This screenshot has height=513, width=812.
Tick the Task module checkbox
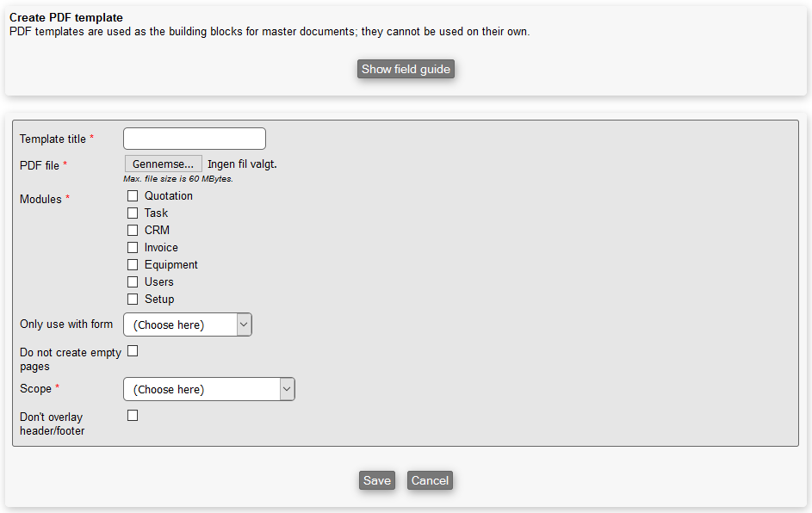(133, 213)
